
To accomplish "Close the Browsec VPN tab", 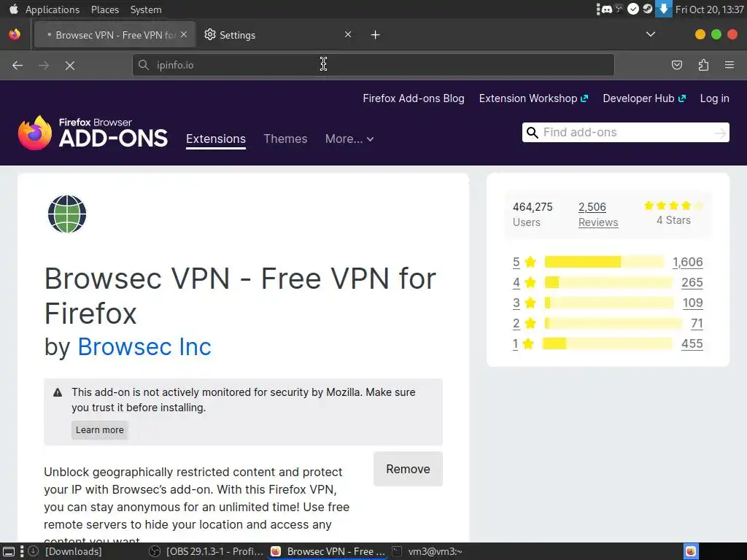I will [184, 34].
